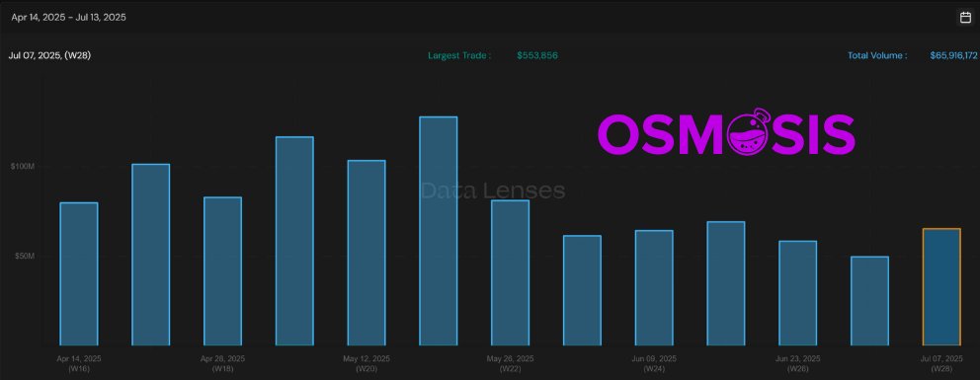Select the highlighted Jul 07, 2025 (W28) bar
Screen dimensions: 980x380
941,287
